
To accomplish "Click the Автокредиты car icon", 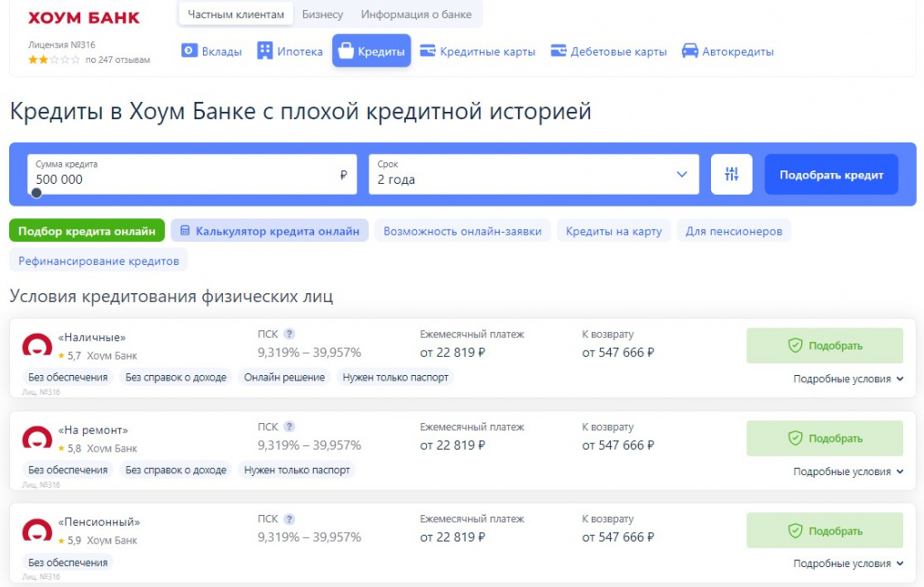I will (690, 51).
